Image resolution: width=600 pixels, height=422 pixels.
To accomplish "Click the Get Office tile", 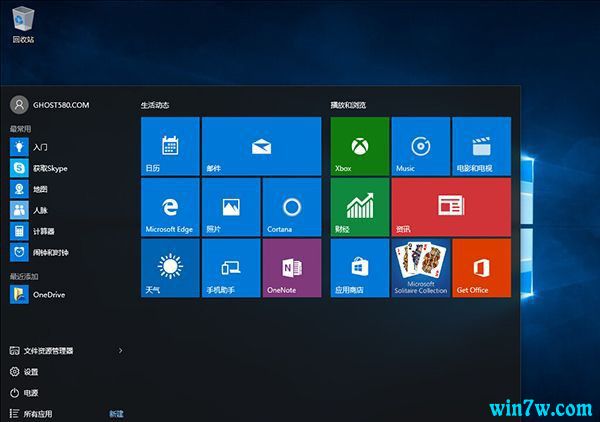I will [x=481, y=268].
